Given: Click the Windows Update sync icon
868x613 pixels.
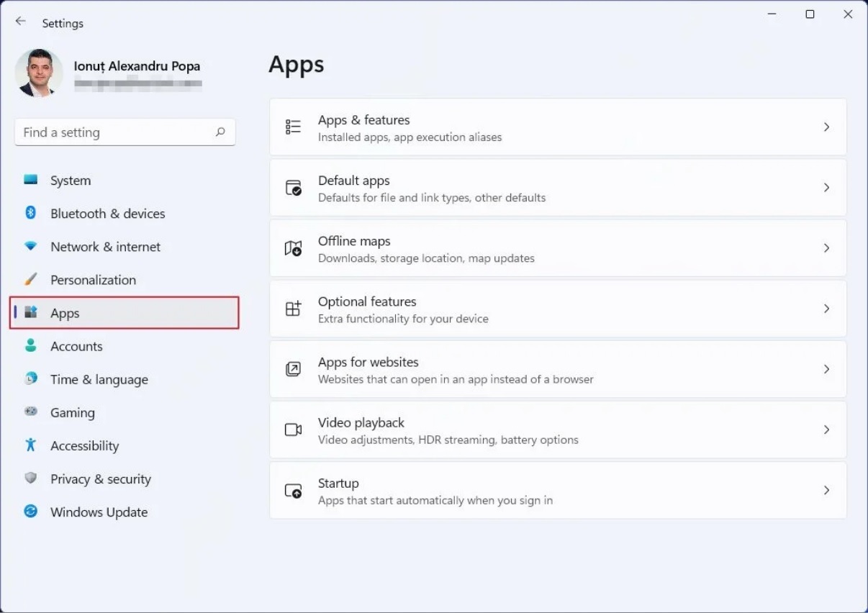Looking at the screenshot, I should (30, 511).
